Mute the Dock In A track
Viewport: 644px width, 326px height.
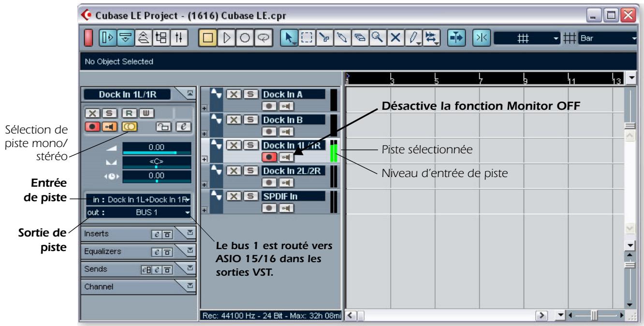coord(234,94)
